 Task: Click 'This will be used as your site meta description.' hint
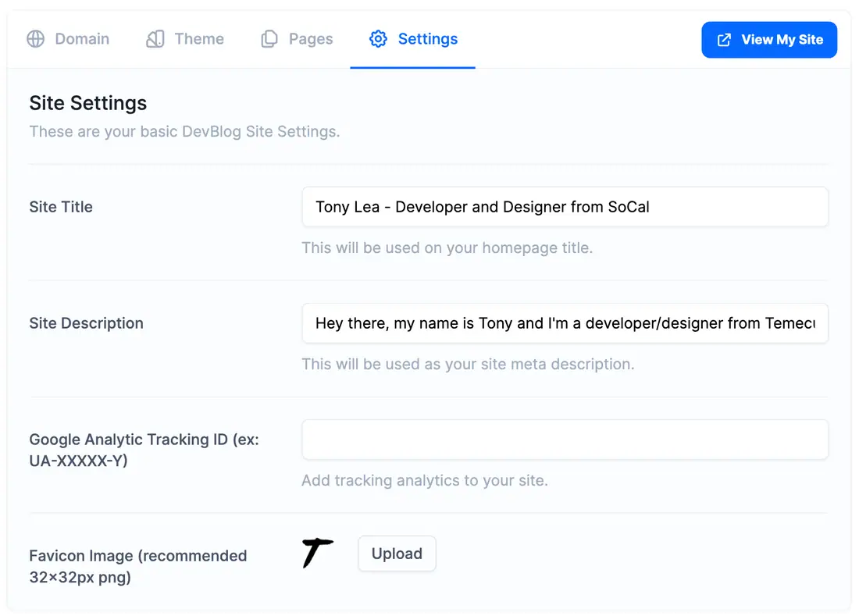point(468,364)
